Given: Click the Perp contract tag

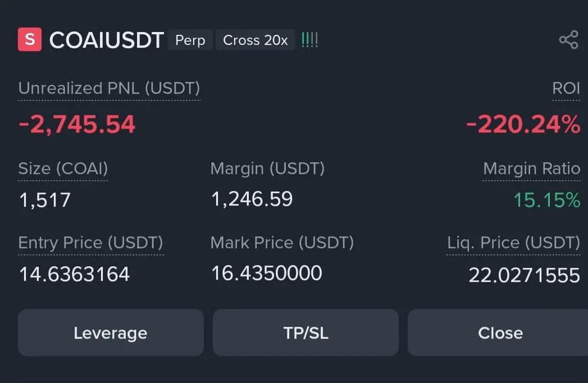Looking at the screenshot, I should click(190, 40).
